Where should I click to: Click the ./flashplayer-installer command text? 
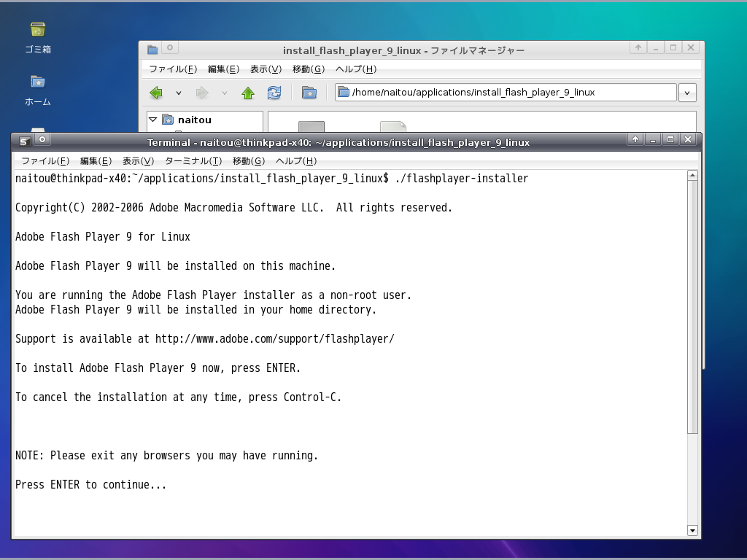(462, 179)
